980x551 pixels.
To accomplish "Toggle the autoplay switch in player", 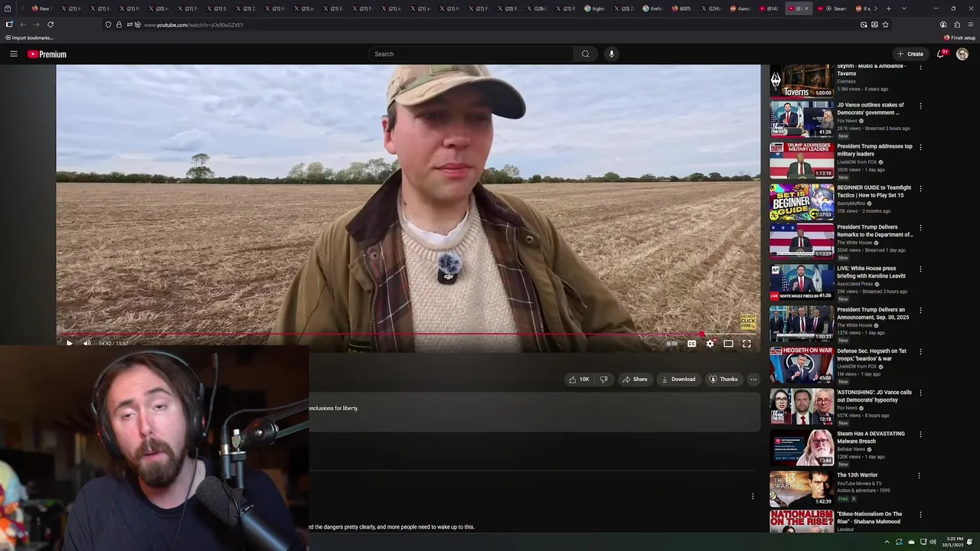I will [671, 344].
